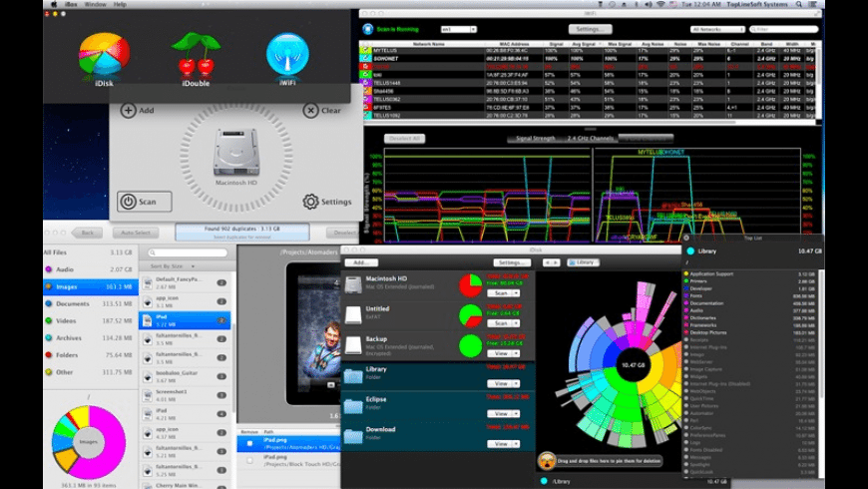Start scan with the power Scan button
This screenshot has width=868, height=489.
pyautogui.click(x=144, y=202)
